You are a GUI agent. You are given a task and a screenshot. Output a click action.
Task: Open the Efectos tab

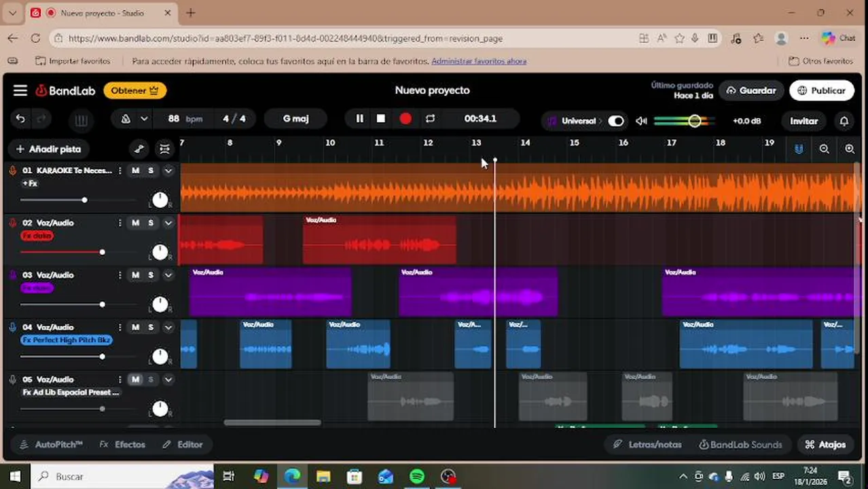[122, 445]
